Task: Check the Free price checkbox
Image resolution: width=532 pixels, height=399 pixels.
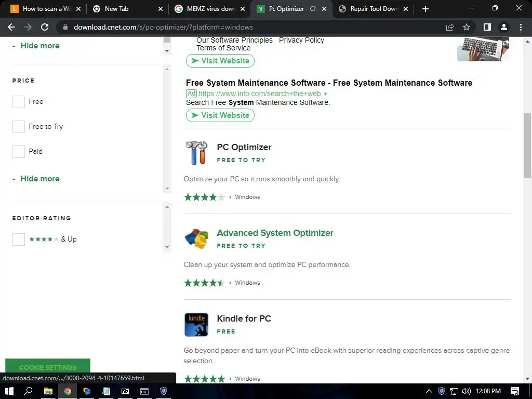Action: pos(19,101)
